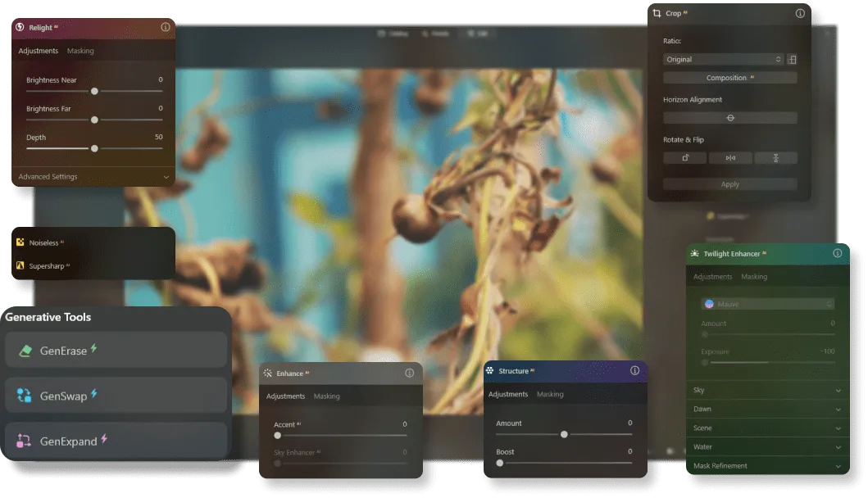The width and height of the screenshot is (868, 498).
Task: Click the Apply button in Crop panel
Action: tap(729, 184)
